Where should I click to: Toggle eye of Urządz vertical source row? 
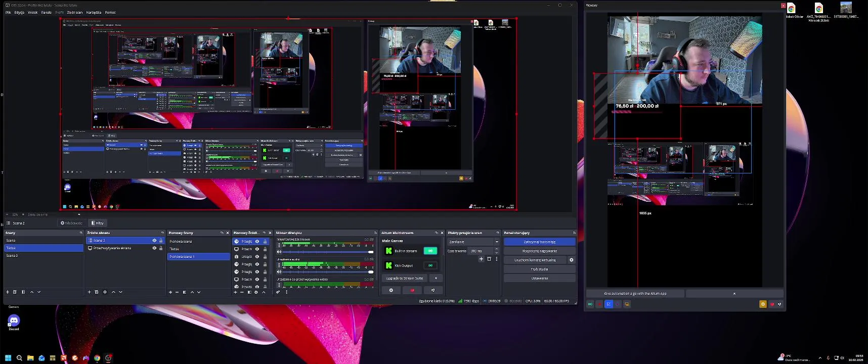pos(257,256)
